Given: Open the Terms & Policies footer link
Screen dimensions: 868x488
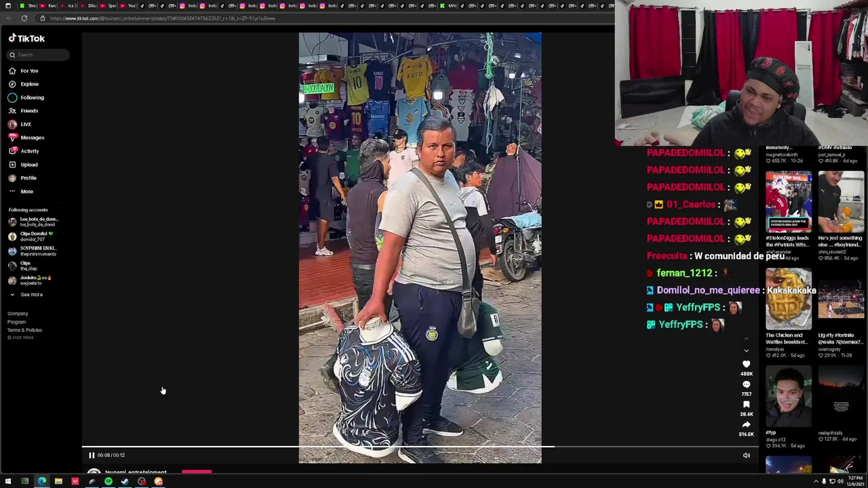Looking at the screenshot, I should [24, 330].
